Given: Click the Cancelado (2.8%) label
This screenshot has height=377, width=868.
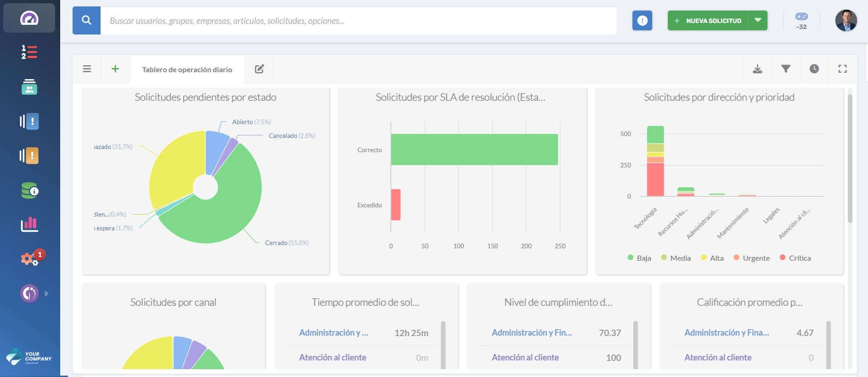Looking at the screenshot, I should tap(292, 136).
